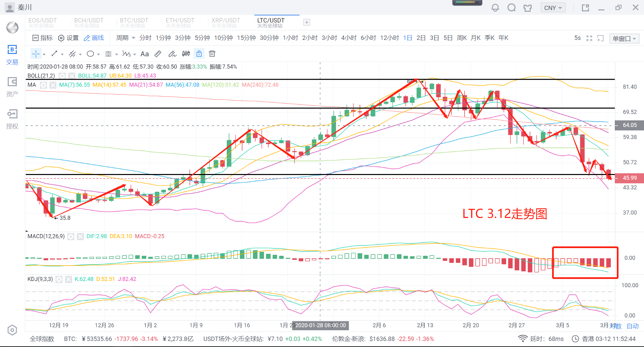Toggle 自动 auto scale
The height and width of the screenshot is (347, 644).
[x=633, y=326]
